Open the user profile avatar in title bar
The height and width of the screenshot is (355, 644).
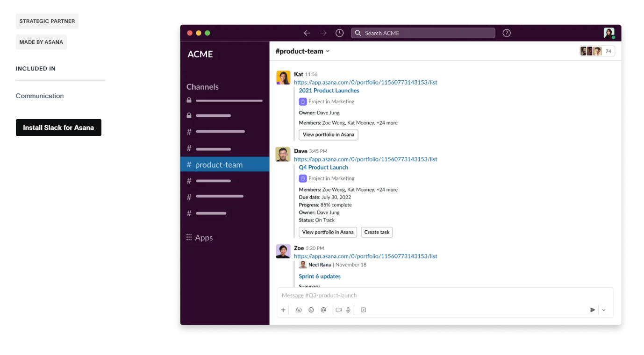coord(609,33)
